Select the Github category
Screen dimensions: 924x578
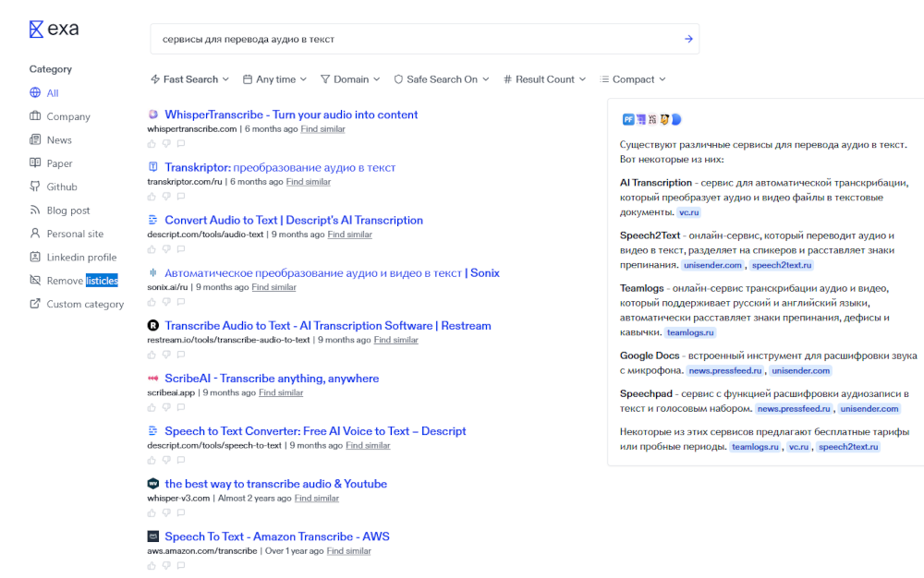coord(54,187)
